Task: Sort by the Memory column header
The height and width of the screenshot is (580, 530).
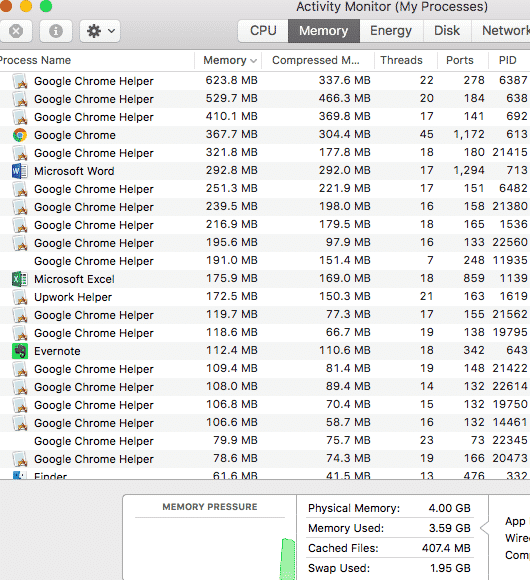Action: (x=228, y=60)
